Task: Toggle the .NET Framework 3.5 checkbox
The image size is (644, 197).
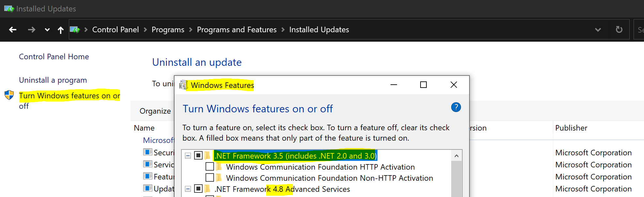Action: (198, 155)
